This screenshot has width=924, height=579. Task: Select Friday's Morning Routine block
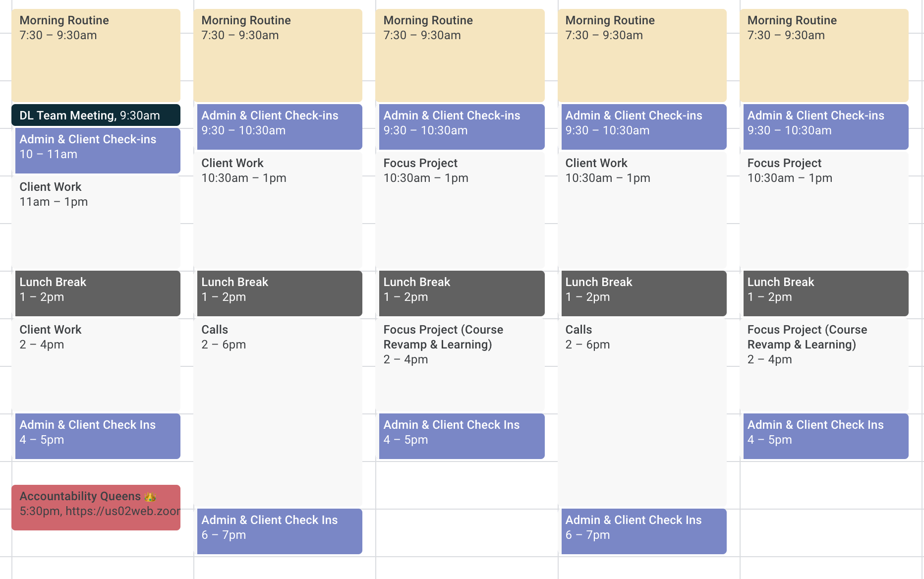tap(825, 55)
